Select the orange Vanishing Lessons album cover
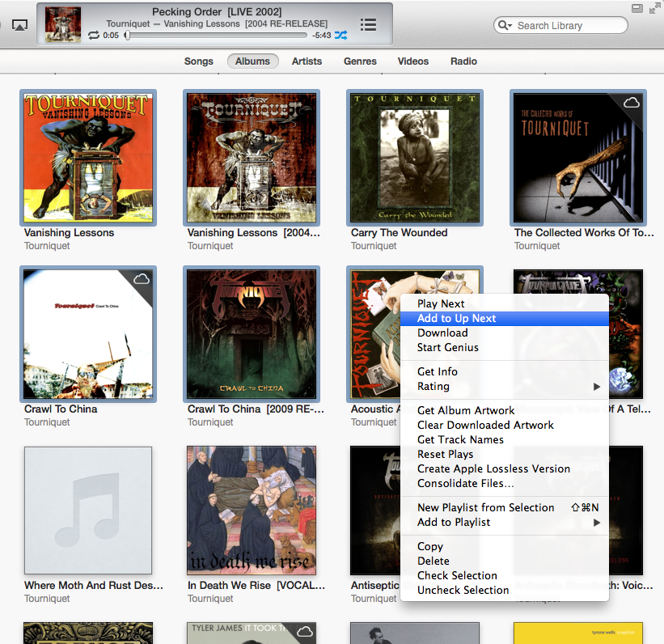The width and height of the screenshot is (664, 644). click(x=88, y=158)
